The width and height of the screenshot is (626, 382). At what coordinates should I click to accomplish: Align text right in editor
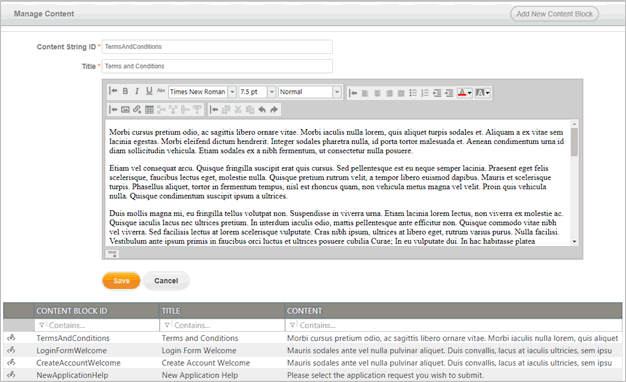click(x=389, y=93)
